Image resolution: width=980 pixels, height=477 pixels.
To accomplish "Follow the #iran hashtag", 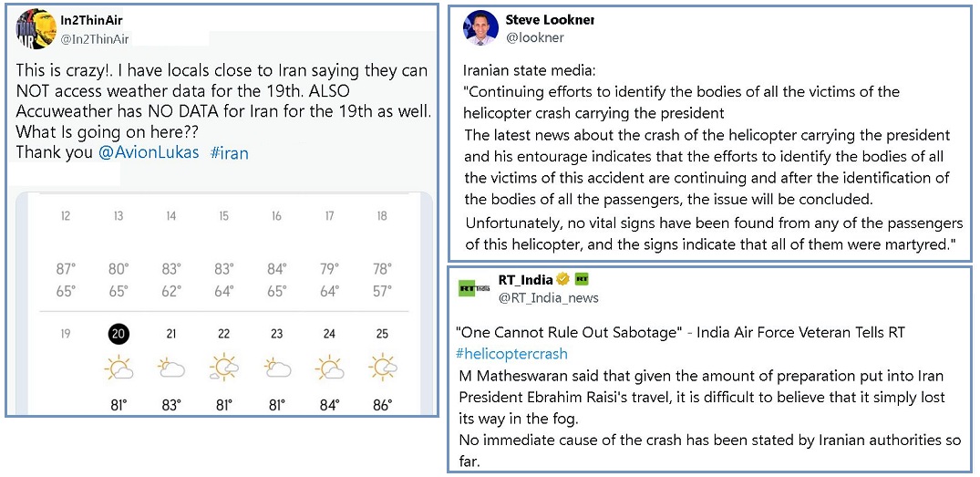I will pyautogui.click(x=229, y=152).
